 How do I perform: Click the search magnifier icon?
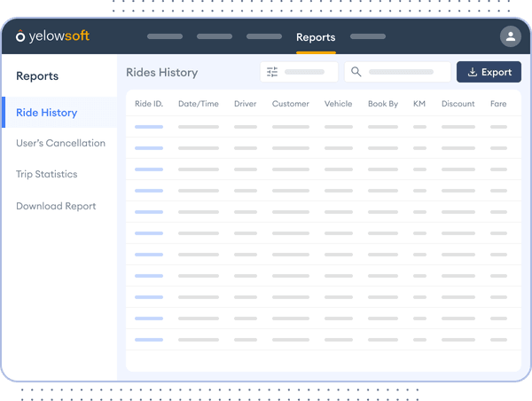[356, 72]
